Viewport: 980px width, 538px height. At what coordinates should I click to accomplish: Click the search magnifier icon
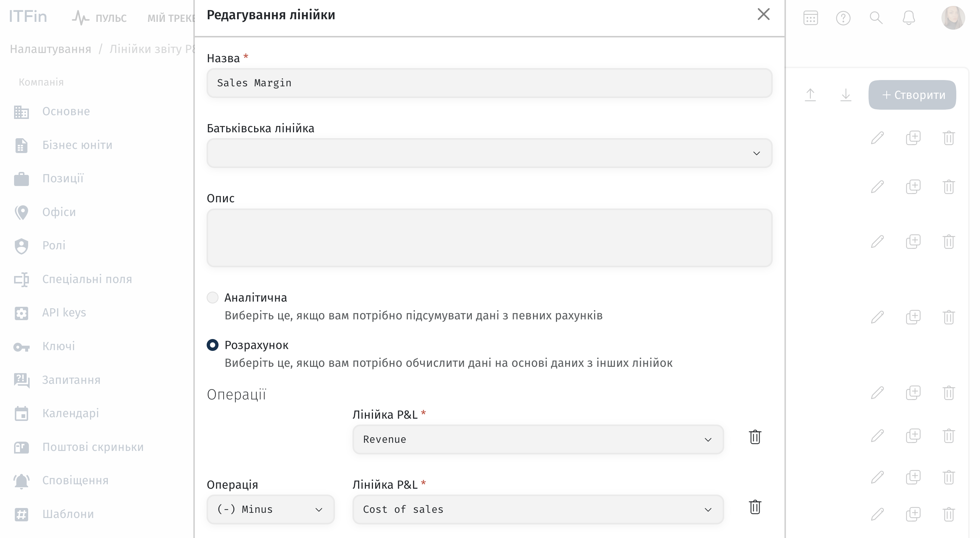tap(876, 18)
